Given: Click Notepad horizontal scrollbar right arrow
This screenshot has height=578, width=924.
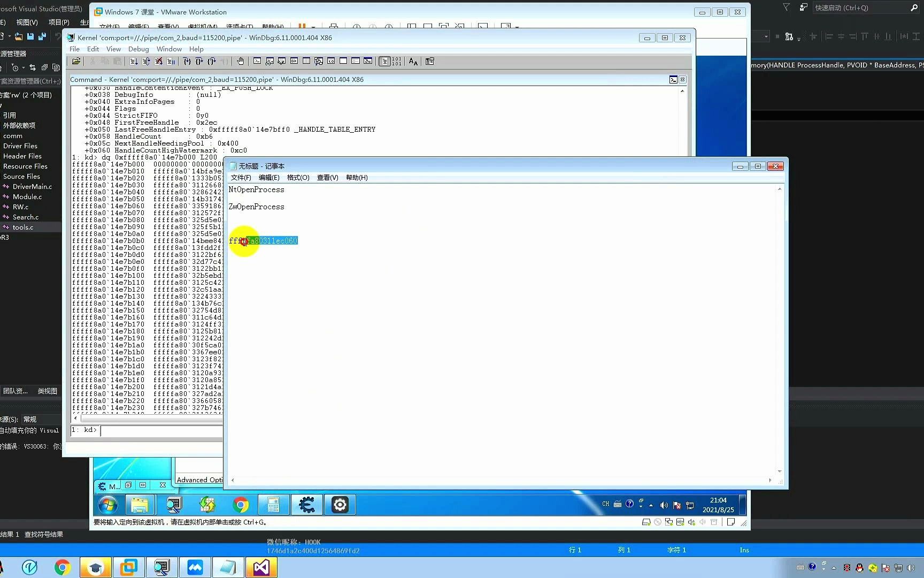Looking at the screenshot, I should tap(770, 480).
